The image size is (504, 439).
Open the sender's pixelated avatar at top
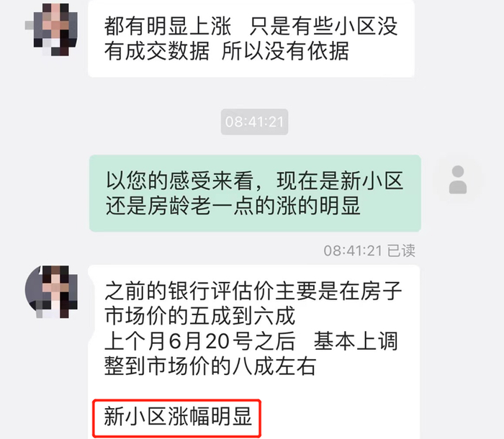coord(51,30)
